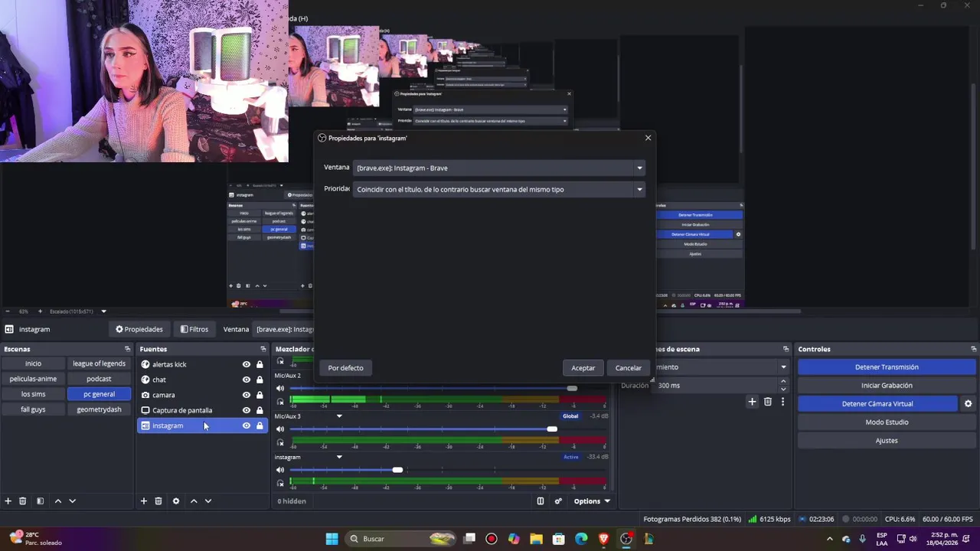Image resolution: width=980 pixels, height=551 pixels.
Task: Switch to inicio scene
Action: (x=33, y=364)
